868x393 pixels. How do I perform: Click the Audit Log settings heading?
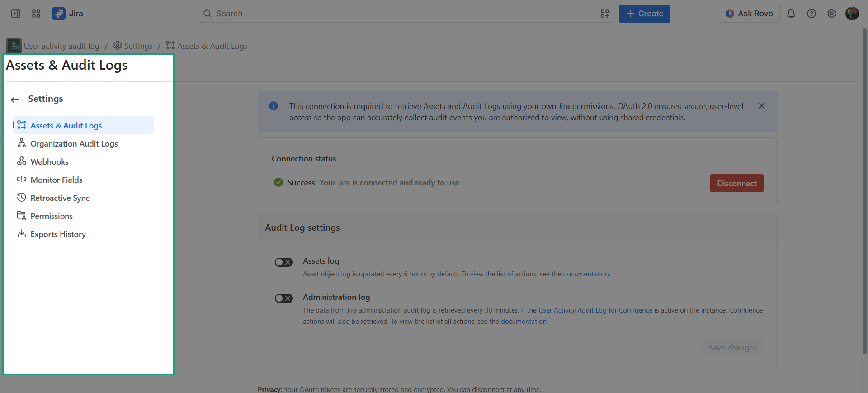[302, 227]
